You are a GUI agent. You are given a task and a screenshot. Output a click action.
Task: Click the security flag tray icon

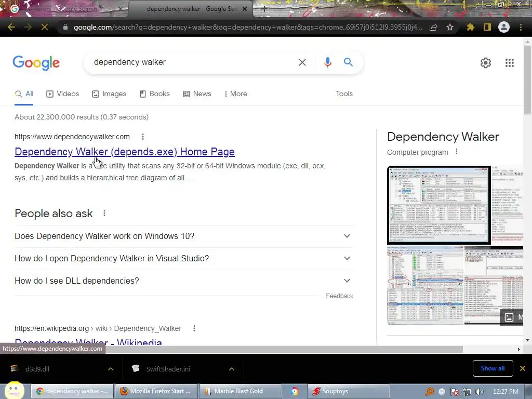coord(454,392)
